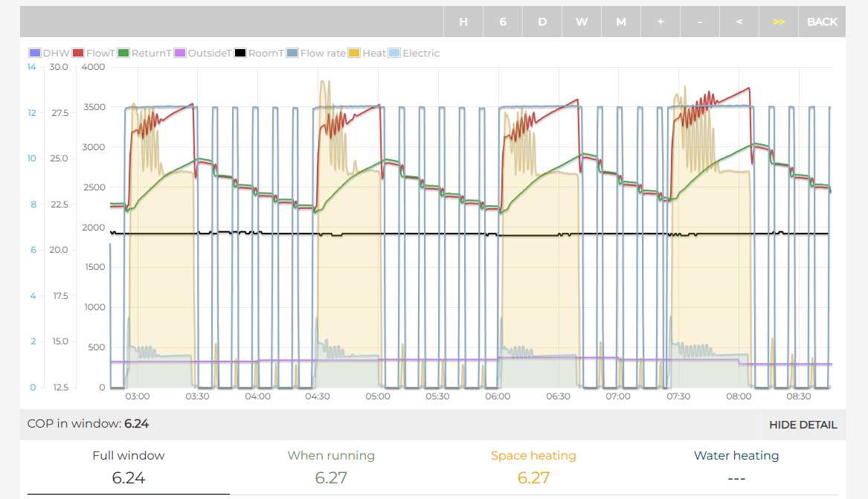Click the OutsideT purple legend swatch
The width and height of the screenshot is (868, 499).
click(x=181, y=54)
